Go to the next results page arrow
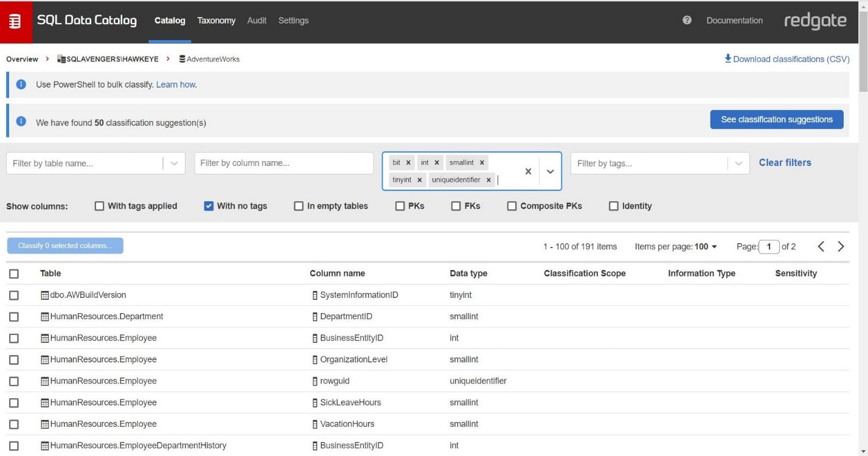 coord(841,246)
